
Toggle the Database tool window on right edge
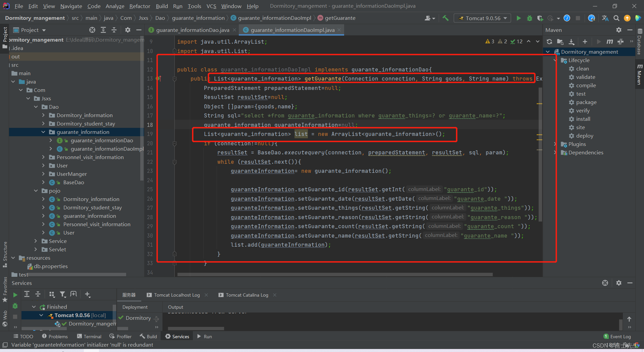(639, 42)
